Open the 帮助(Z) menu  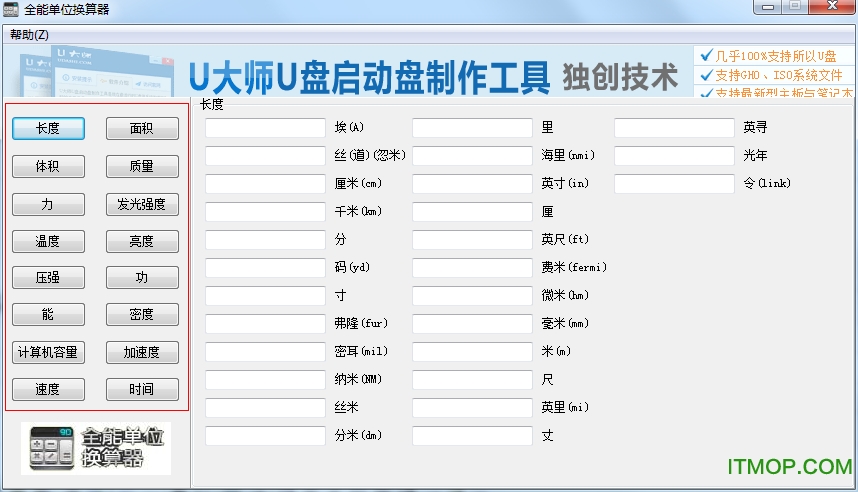point(29,35)
